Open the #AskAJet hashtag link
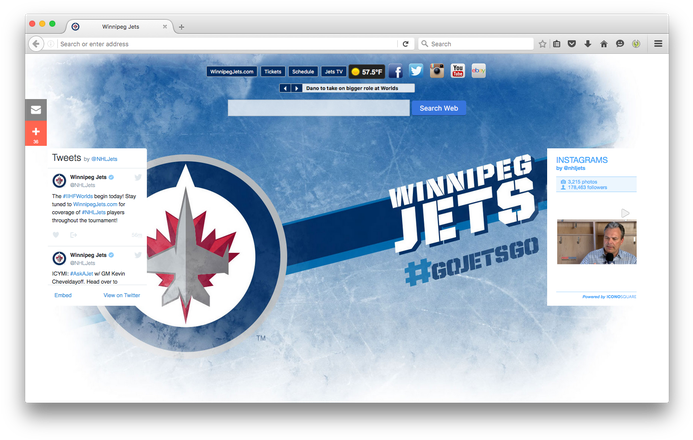Image resolution: width=693 pixels, height=440 pixels. tap(81, 273)
